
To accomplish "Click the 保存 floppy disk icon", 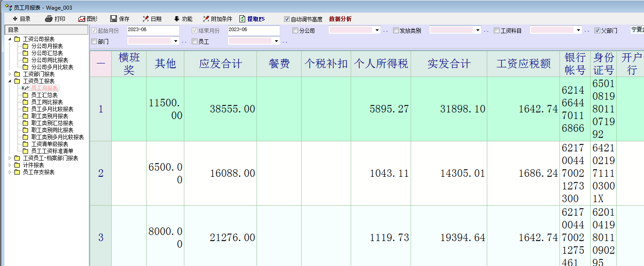I will tap(113, 19).
